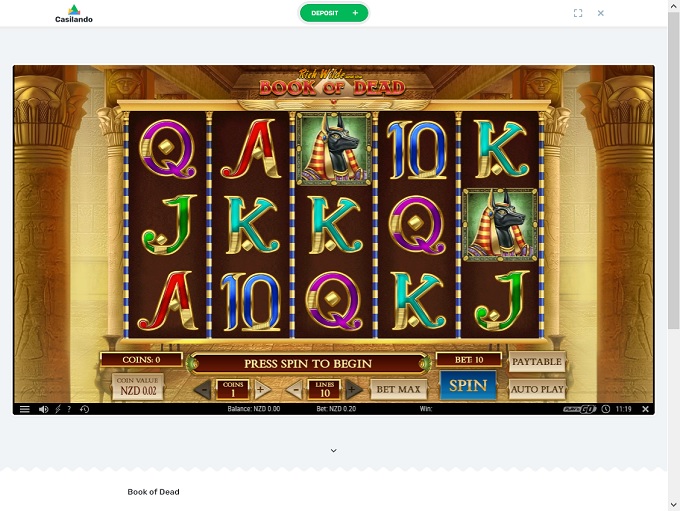Decrease coins with minus arrow
Screen dimensions: 680x511
coord(203,390)
